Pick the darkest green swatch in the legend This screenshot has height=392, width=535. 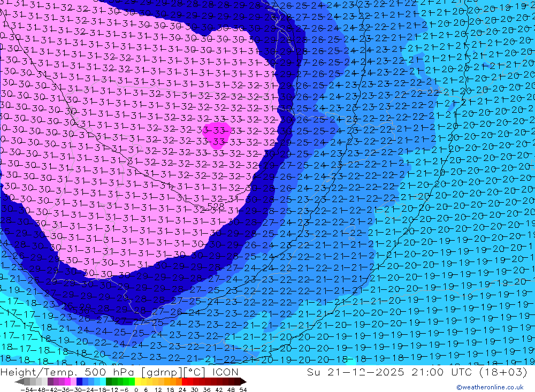(x=109, y=382)
